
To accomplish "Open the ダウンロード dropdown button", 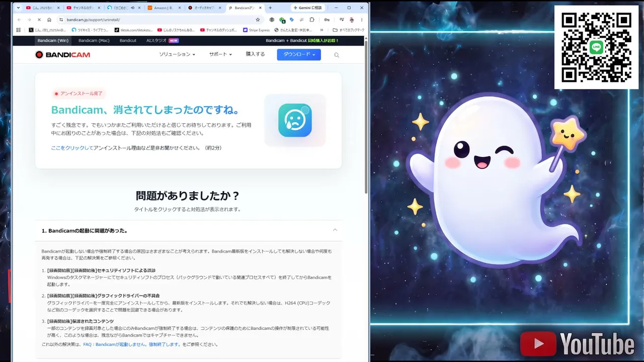I will click(299, 54).
